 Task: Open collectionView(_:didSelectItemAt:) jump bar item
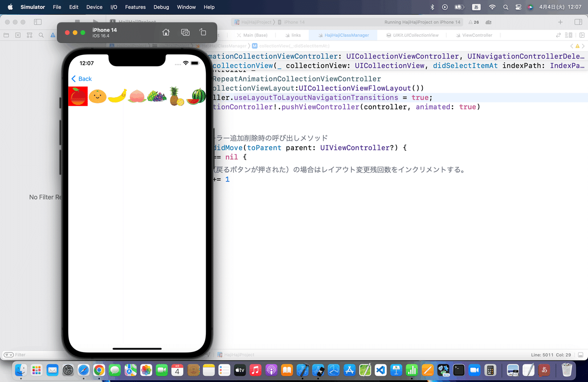tap(291, 46)
